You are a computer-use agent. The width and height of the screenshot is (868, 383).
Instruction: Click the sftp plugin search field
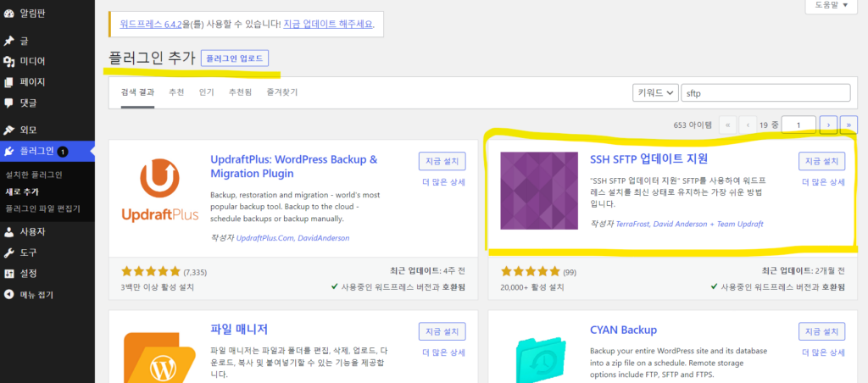tap(765, 93)
